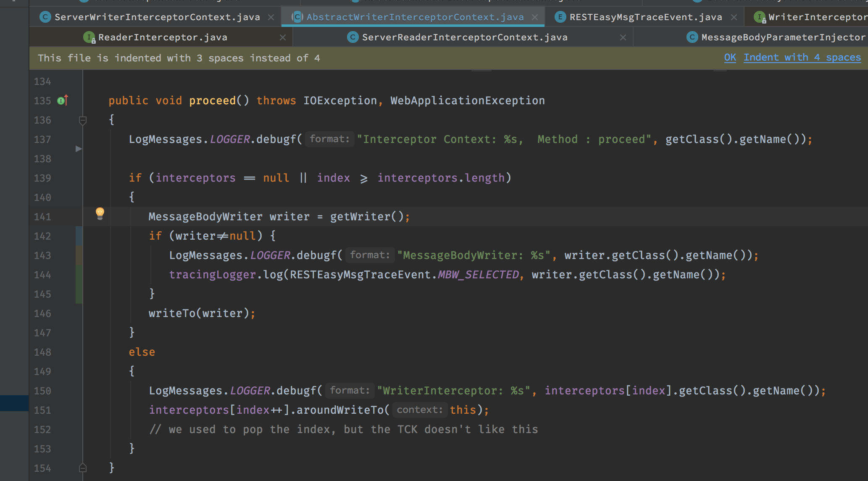Click fold end marker at line 154
868x481 pixels.
pyautogui.click(x=83, y=468)
